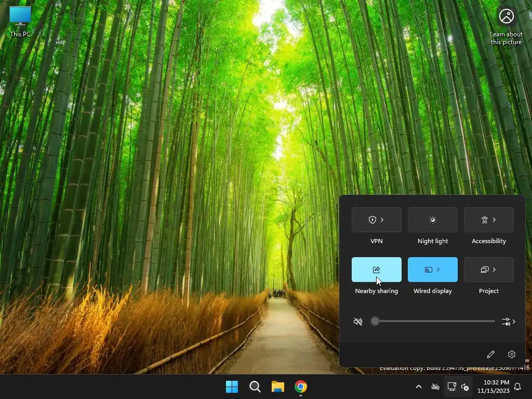The image size is (532, 399).
Task: Expand Project options chevron
Action: tap(495, 270)
